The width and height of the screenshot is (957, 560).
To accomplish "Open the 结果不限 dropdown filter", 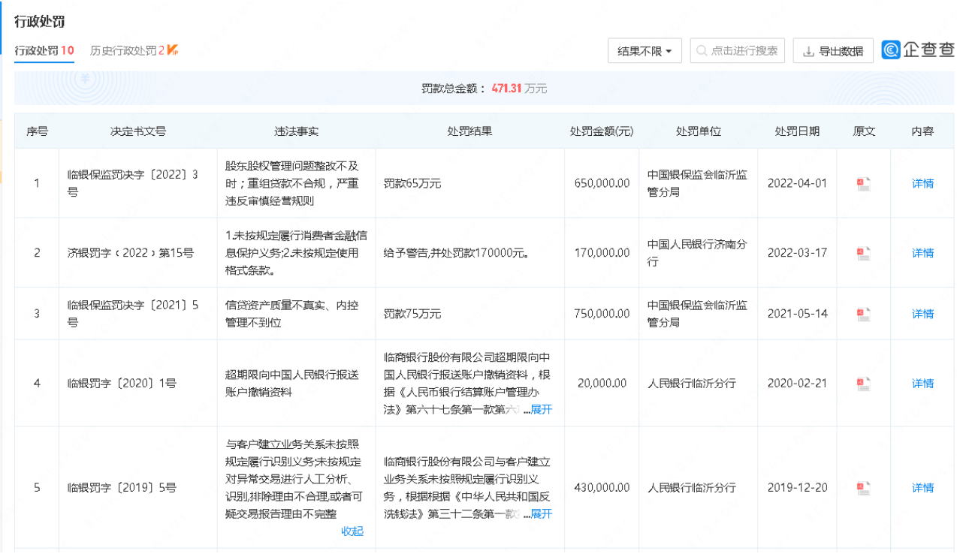I will (x=644, y=51).
